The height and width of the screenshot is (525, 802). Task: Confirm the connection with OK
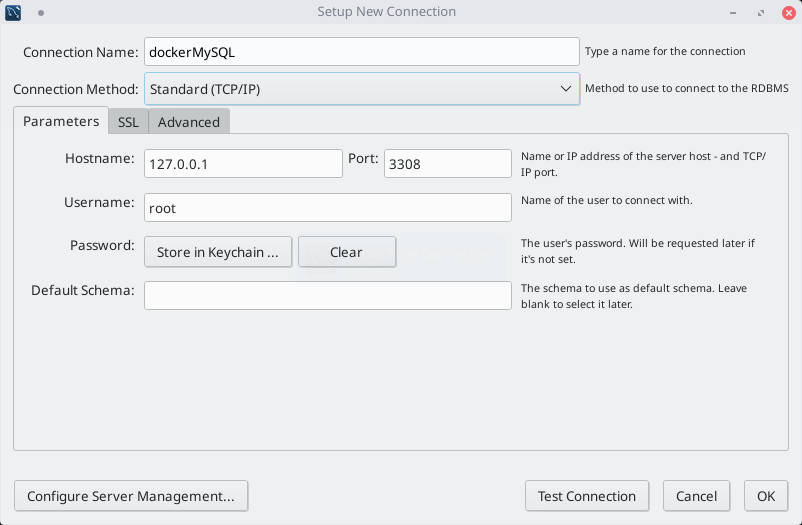point(766,496)
